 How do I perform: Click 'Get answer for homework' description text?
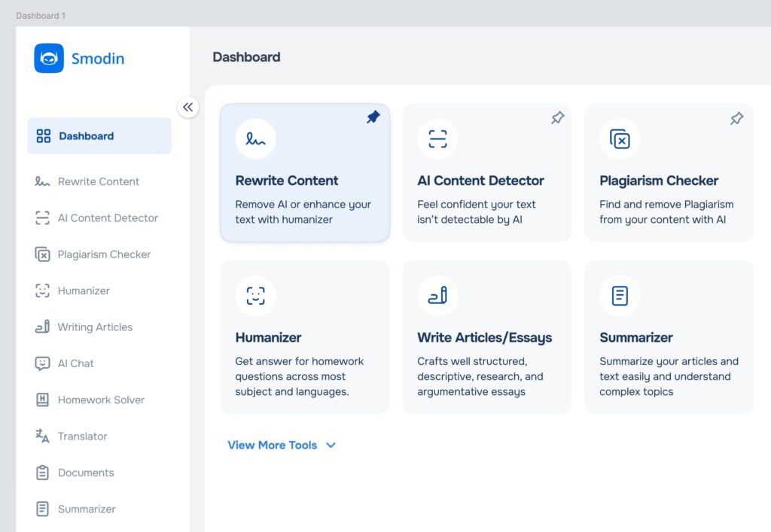pos(300,361)
